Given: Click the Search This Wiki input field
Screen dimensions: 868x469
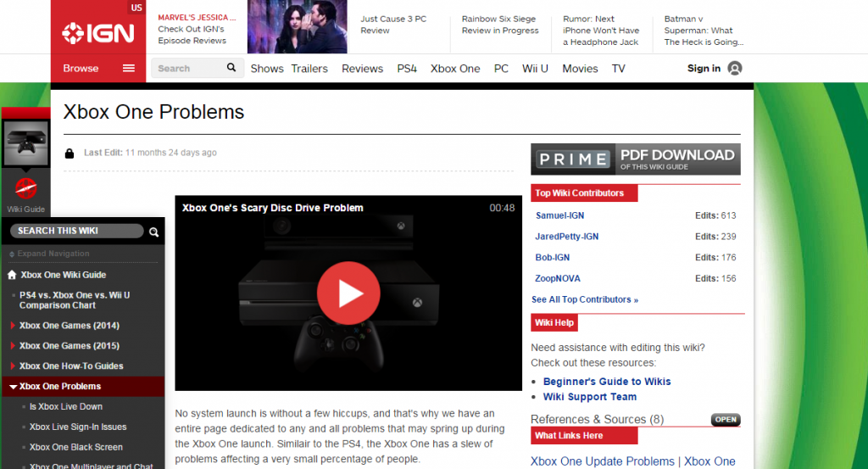Looking at the screenshot, I should [78, 231].
